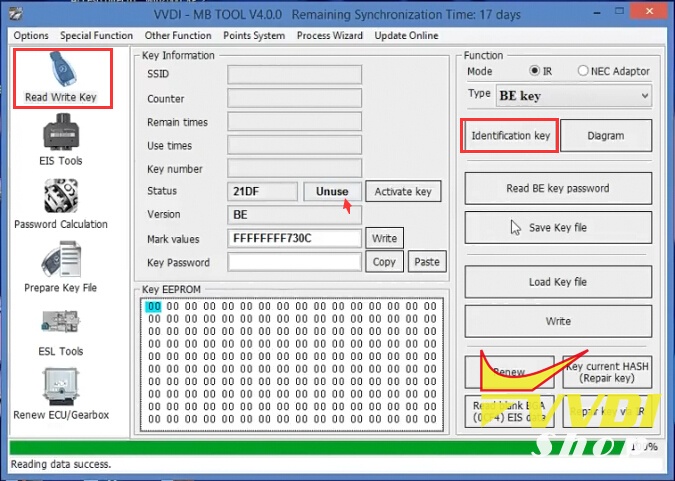This screenshot has width=675, height=481.
Task: Expand the BE key type dropdown
Action: [x=574, y=96]
